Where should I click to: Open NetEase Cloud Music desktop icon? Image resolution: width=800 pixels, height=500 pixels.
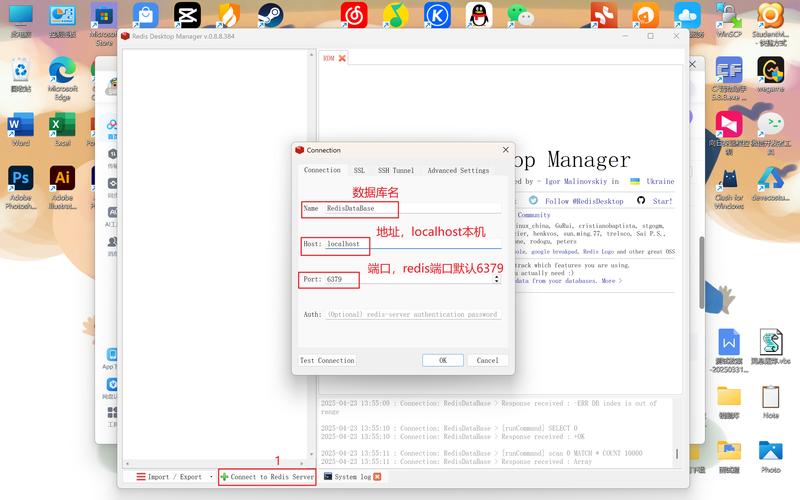point(354,15)
